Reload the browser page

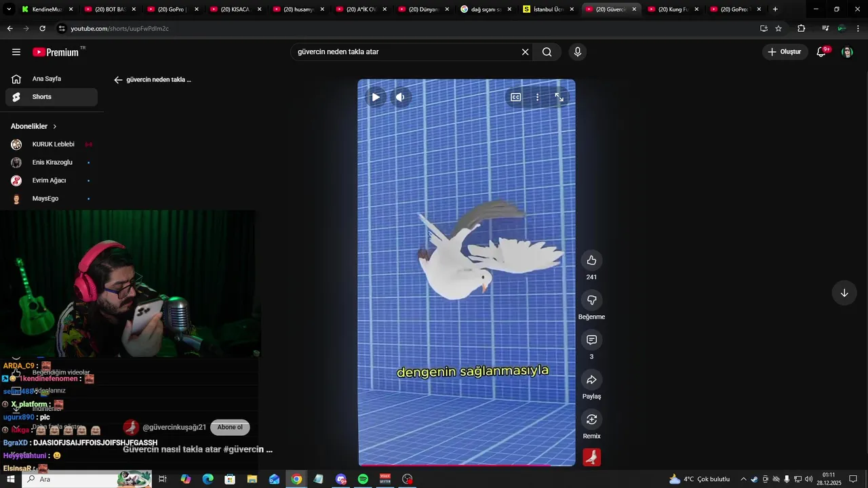(42, 28)
